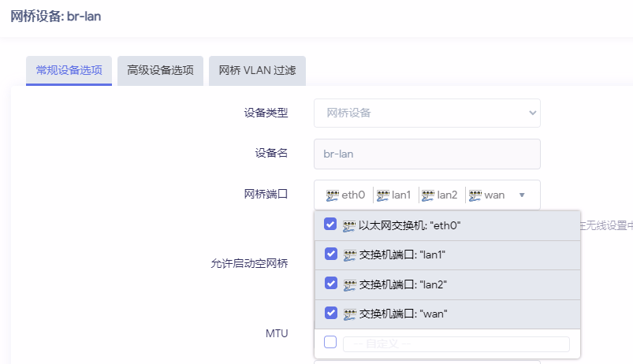
Task: Open the 网桥 VLAN 过滤 tab
Action: tap(257, 70)
